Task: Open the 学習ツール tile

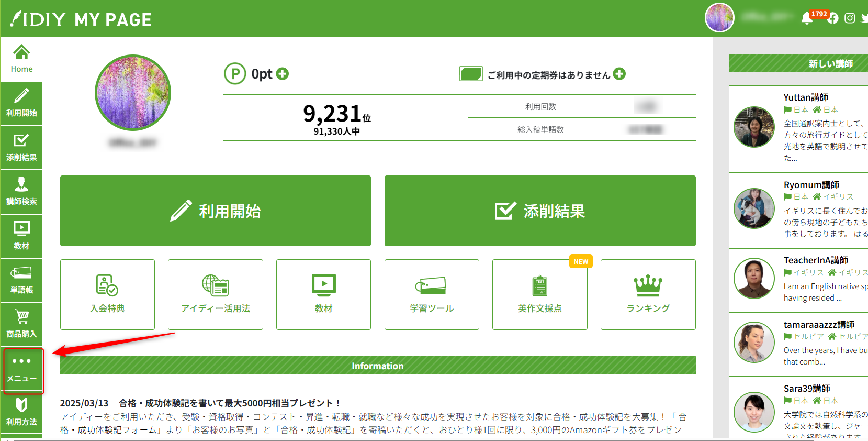Action: 432,294
